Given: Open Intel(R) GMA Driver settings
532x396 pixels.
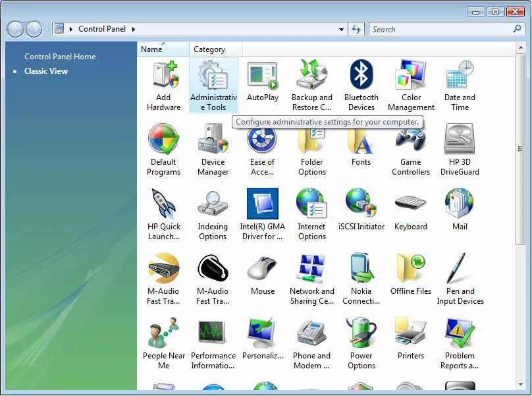Looking at the screenshot, I should coord(263,214).
